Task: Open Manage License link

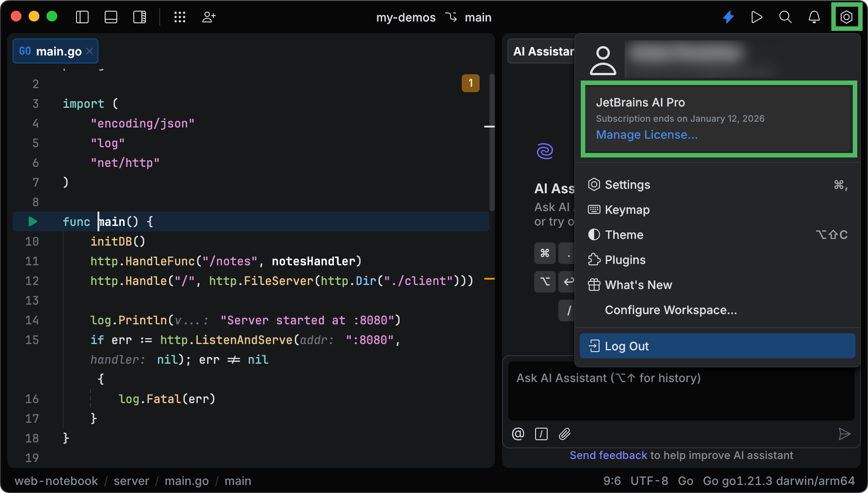Action: coord(647,135)
